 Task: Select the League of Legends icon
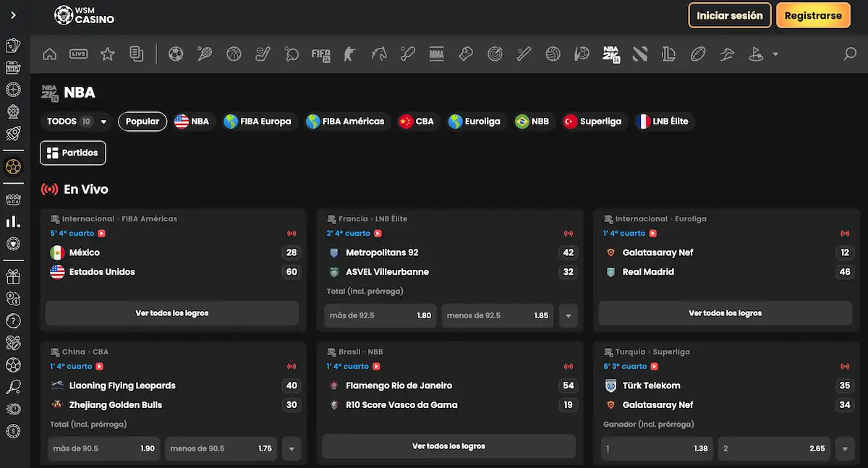pyautogui.click(x=669, y=54)
